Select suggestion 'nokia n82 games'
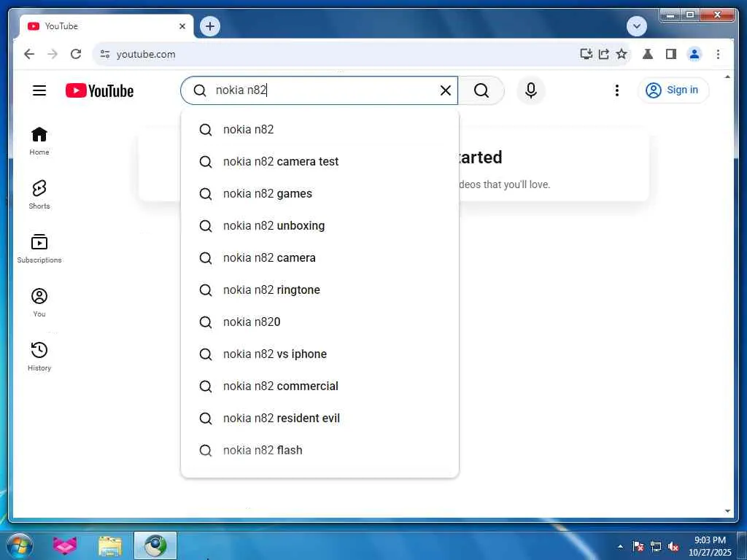 click(x=320, y=194)
